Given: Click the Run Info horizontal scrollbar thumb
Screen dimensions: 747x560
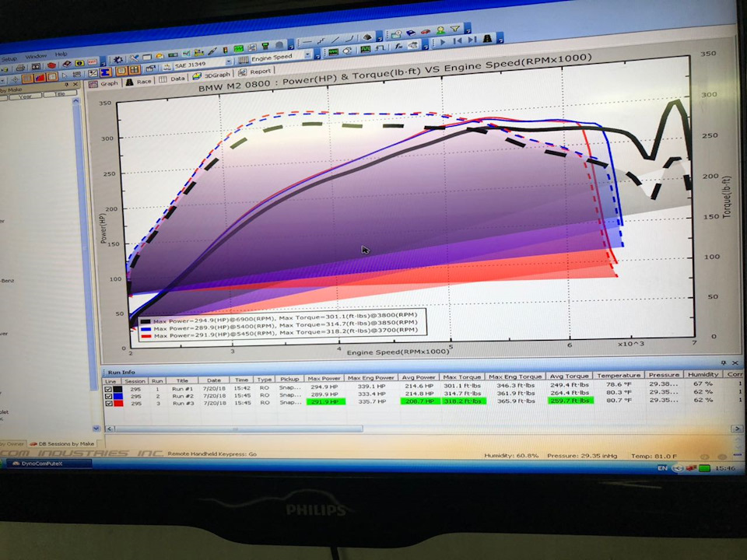Looking at the screenshot, I should click(x=238, y=429).
